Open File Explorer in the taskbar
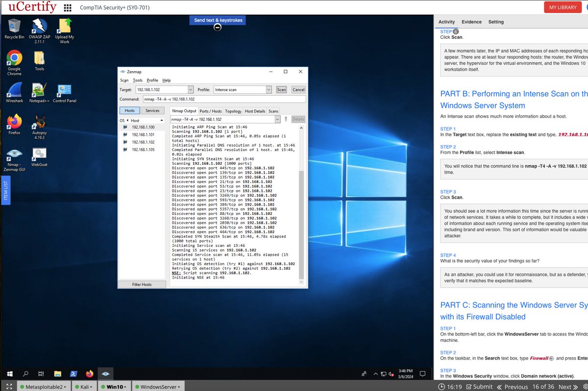588x391 pixels. (x=57, y=374)
